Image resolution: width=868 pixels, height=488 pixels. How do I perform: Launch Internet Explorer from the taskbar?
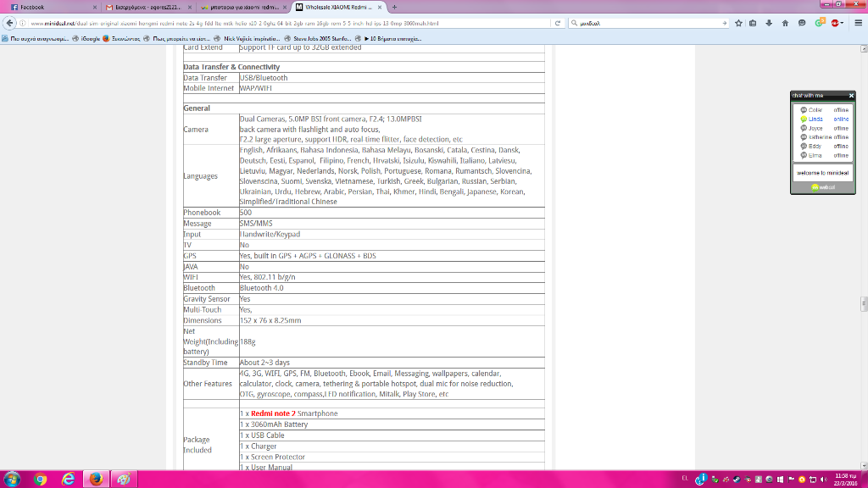(68, 480)
